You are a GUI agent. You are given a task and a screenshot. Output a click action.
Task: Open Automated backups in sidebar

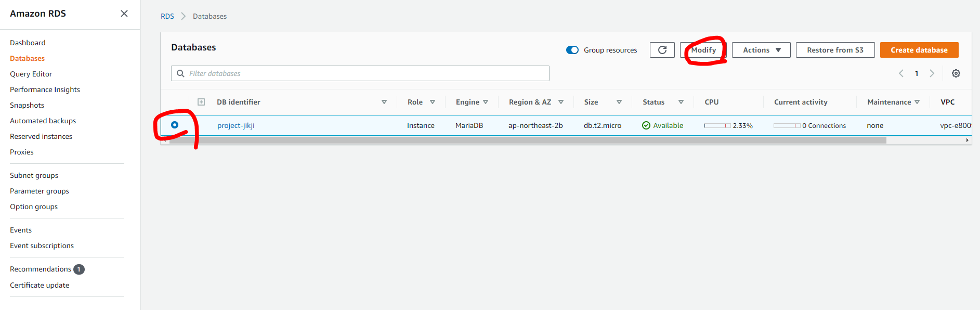[43, 121]
